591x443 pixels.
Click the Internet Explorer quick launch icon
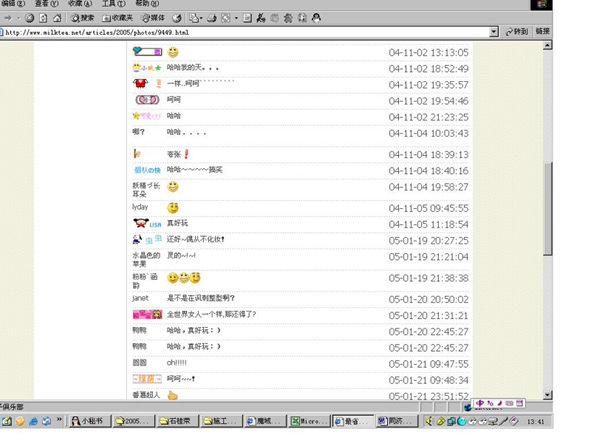(34, 421)
